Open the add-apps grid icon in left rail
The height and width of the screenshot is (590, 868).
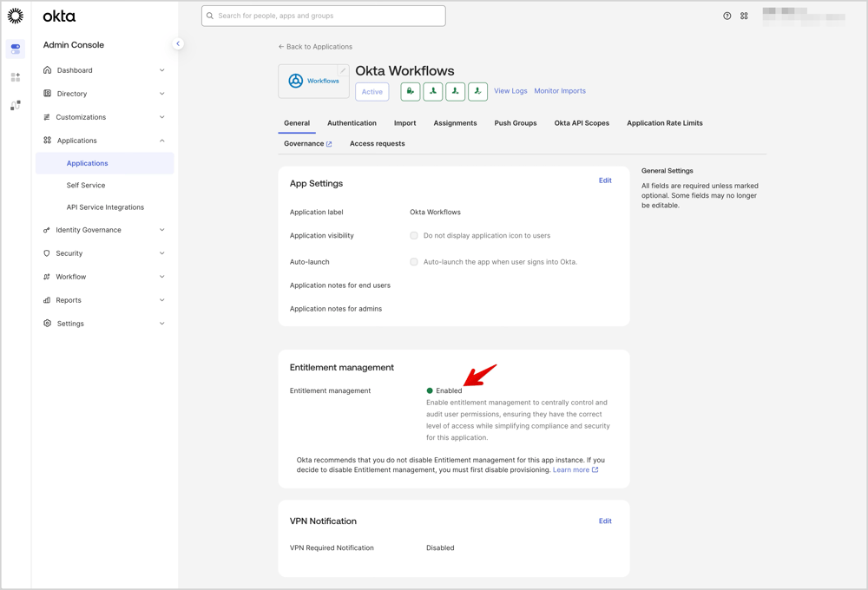click(16, 77)
